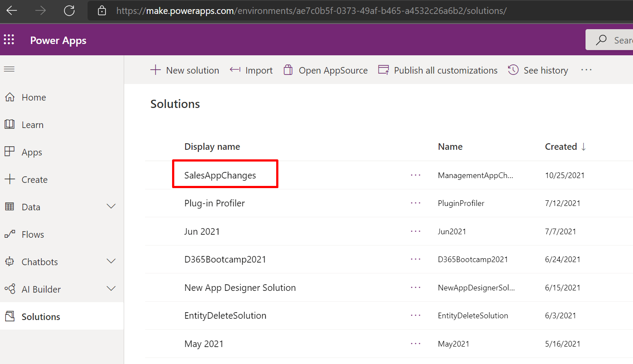Open the EntityDeleteSolution solution
This screenshot has width=633, height=364.
click(225, 316)
